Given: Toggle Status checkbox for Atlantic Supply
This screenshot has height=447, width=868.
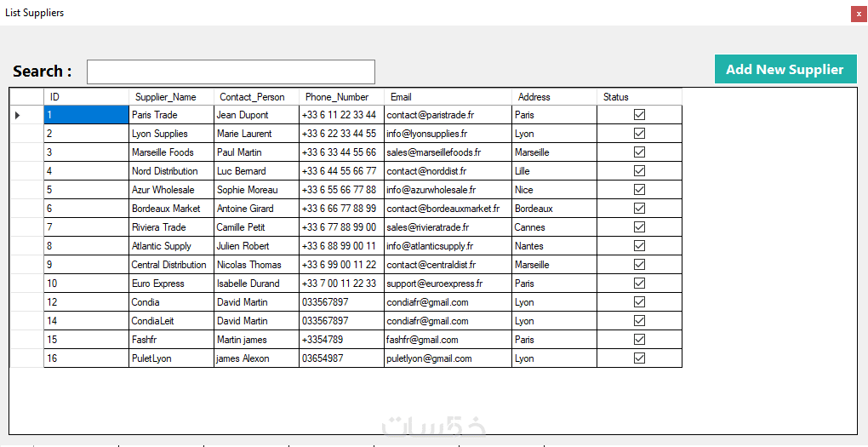Looking at the screenshot, I should coord(639,246).
